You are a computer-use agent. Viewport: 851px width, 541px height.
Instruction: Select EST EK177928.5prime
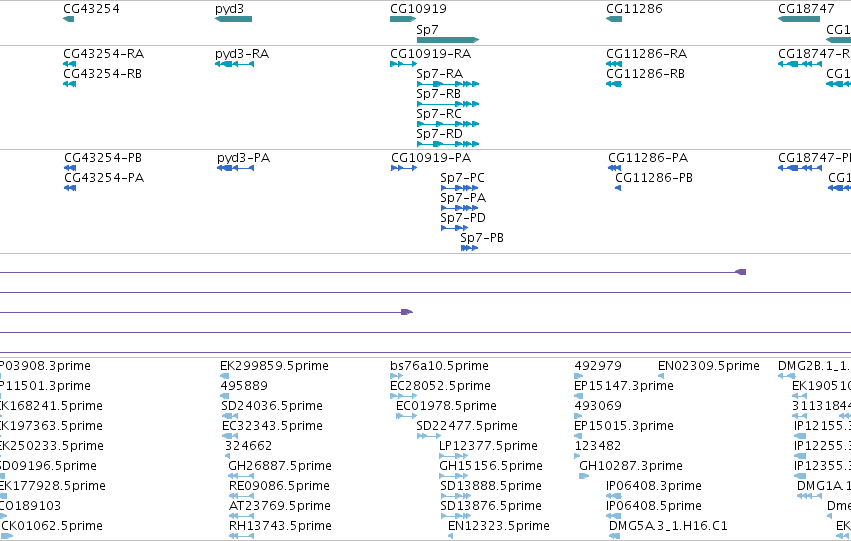click(3, 496)
